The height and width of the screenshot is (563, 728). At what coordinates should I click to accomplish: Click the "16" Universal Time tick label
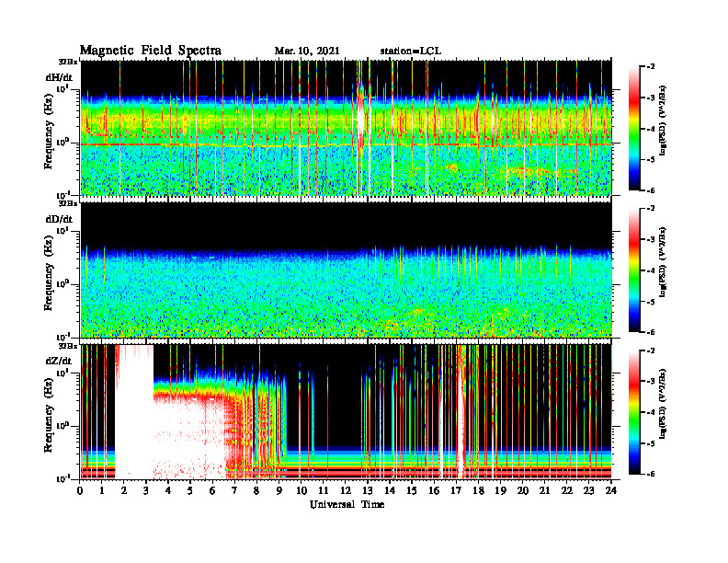click(434, 490)
